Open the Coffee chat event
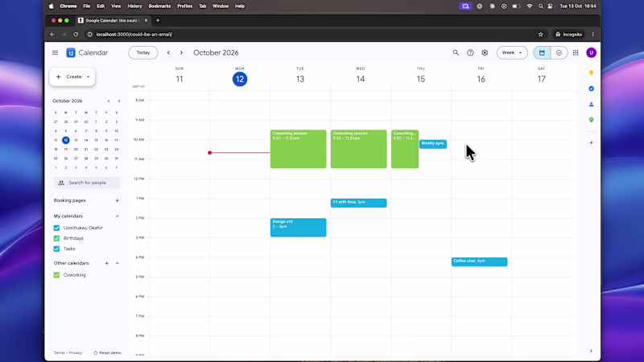The height and width of the screenshot is (362, 644). (x=479, y=261)
